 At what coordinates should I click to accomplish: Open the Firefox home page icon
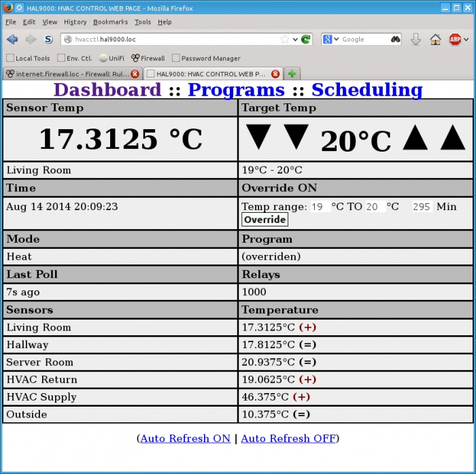tap(435, 39)
